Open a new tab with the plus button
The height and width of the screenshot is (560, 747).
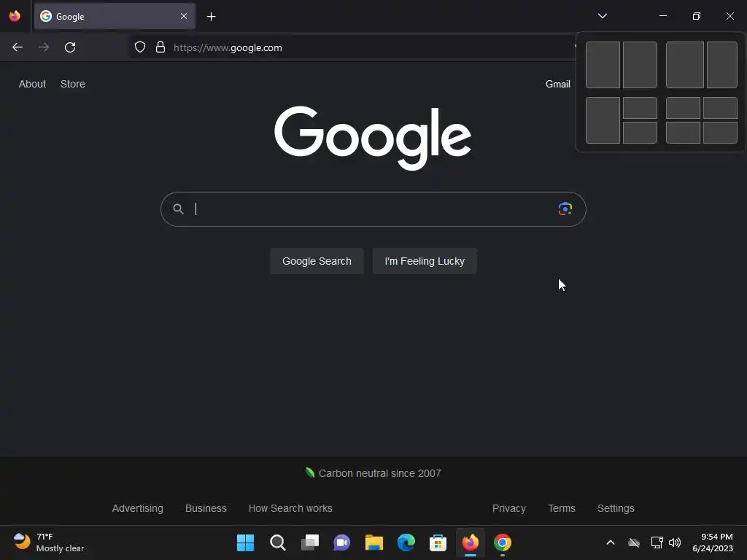tap(211, 17)
